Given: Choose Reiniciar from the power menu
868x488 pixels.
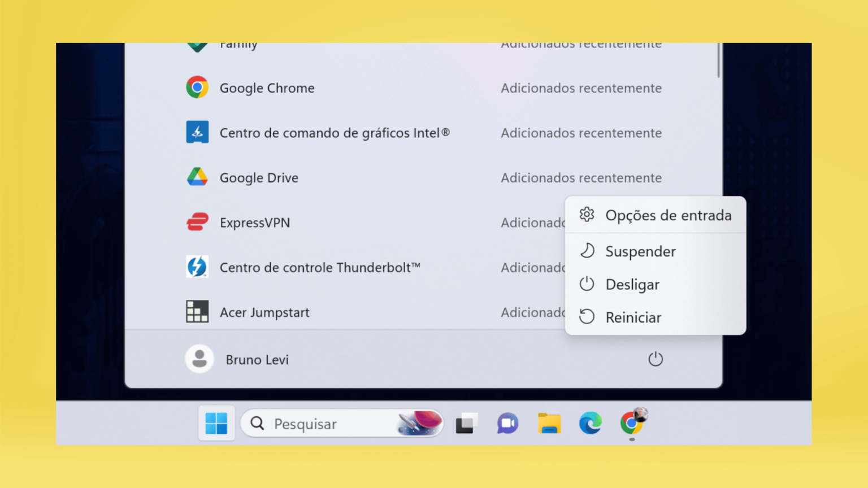Looking at the screenshot, I should click(x=656, y=317).
